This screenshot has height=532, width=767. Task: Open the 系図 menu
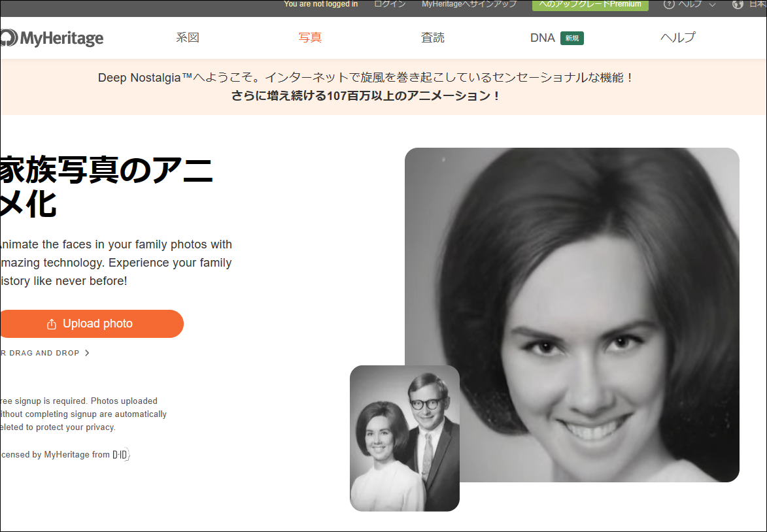[x=188, y=38]
